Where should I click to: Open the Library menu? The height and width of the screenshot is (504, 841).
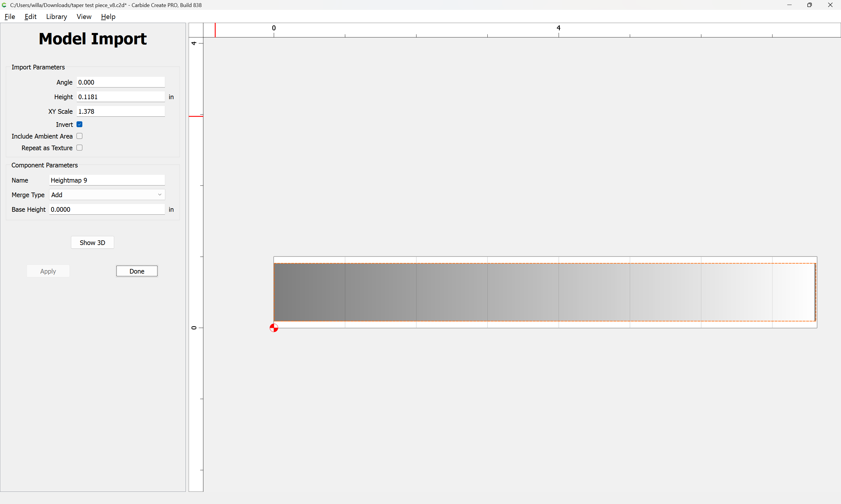click(56, 17)
